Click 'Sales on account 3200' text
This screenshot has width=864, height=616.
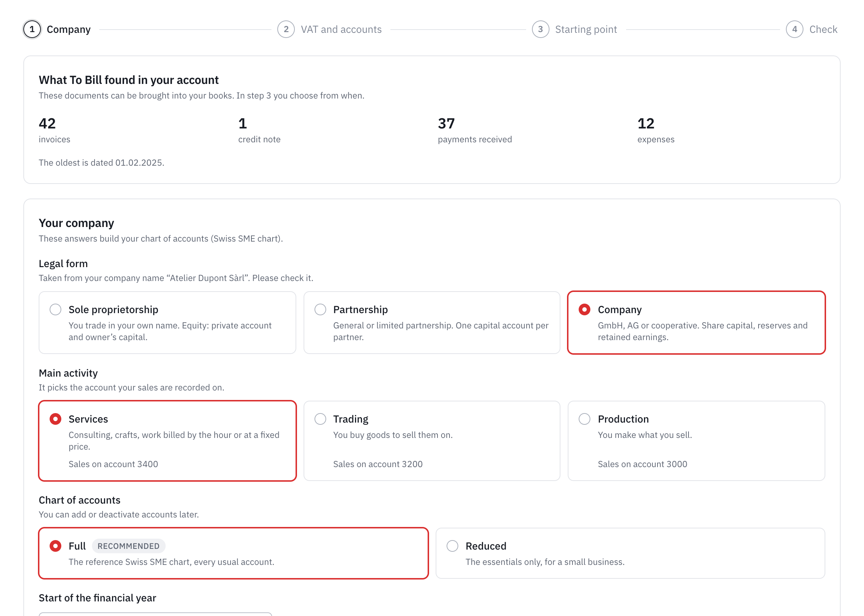pyautogui.click(x=378, y=464)
